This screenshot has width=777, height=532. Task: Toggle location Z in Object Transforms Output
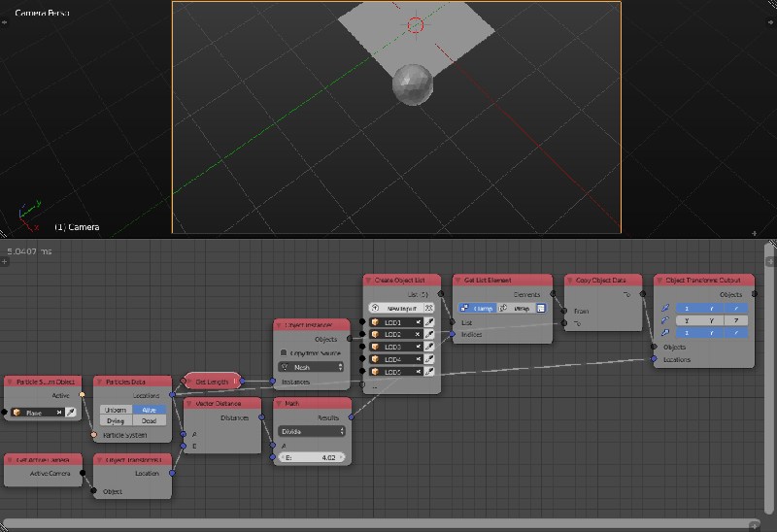(x=736, y=308)
